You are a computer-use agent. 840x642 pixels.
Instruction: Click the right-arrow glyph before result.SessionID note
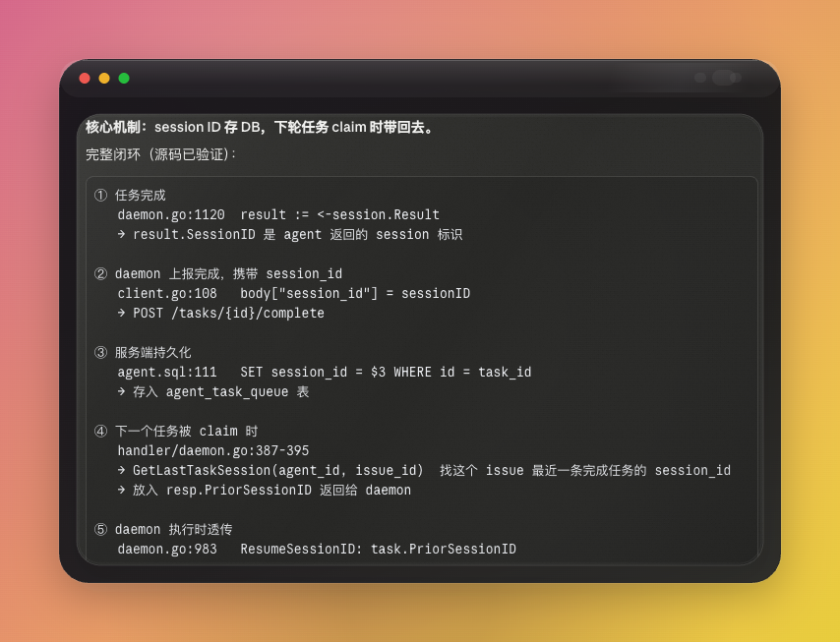[122, 234]
